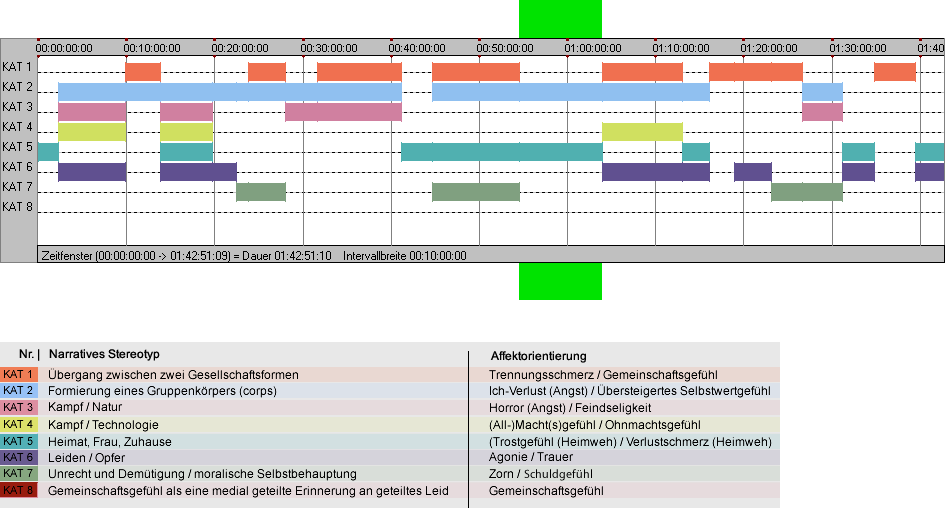Image resolution: width=945 pixels, height=530 pixels.
Task: Select the 00:20:00:00 time ruler label
Action: pos(240,48)
